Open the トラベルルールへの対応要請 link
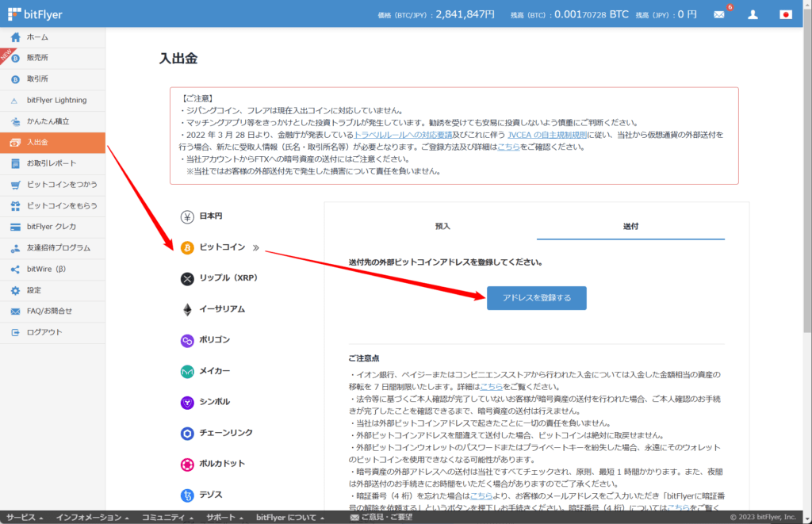This screenshot has height=524, width=812. point(403,135)
